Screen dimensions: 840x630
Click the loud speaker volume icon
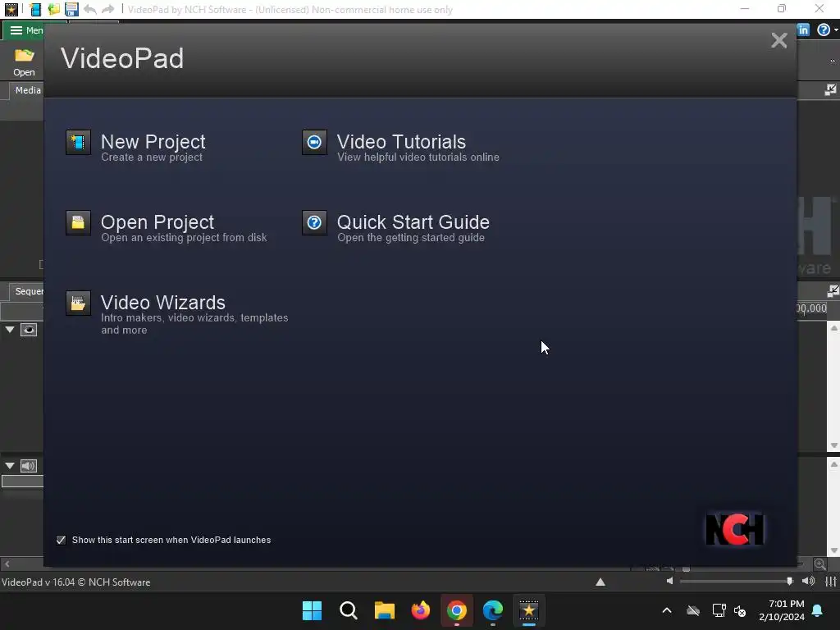(808, 582)
